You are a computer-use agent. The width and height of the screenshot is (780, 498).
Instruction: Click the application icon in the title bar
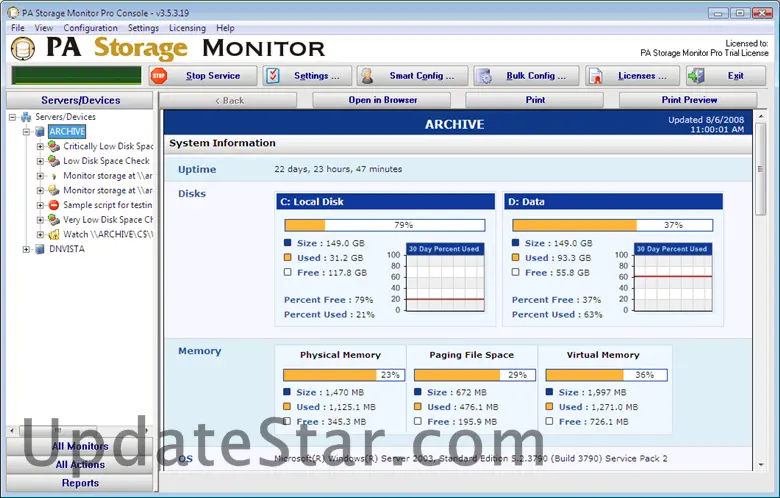[x=13, y=12]
